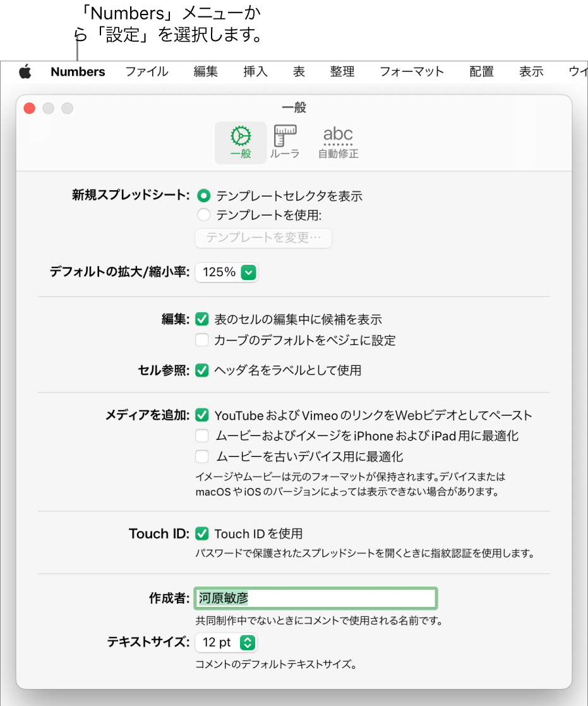Click the 一般 window title

(x=294, y=107)
